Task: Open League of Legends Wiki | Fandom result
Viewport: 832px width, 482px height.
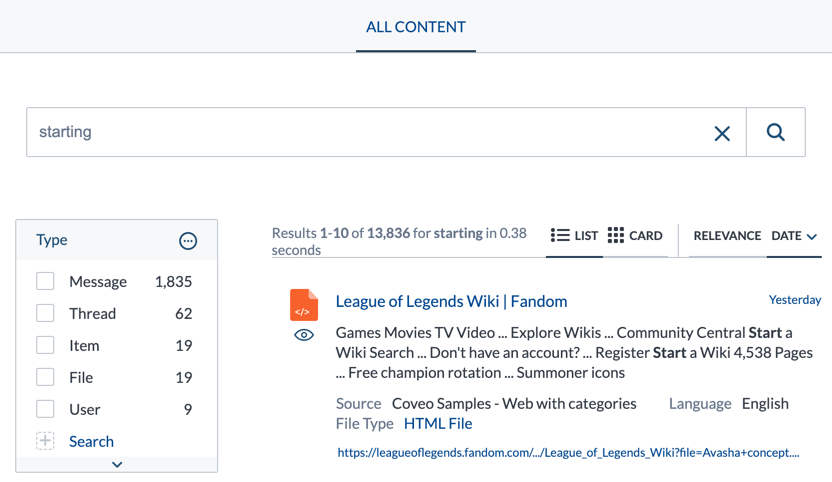Action: tap(451, 301)
